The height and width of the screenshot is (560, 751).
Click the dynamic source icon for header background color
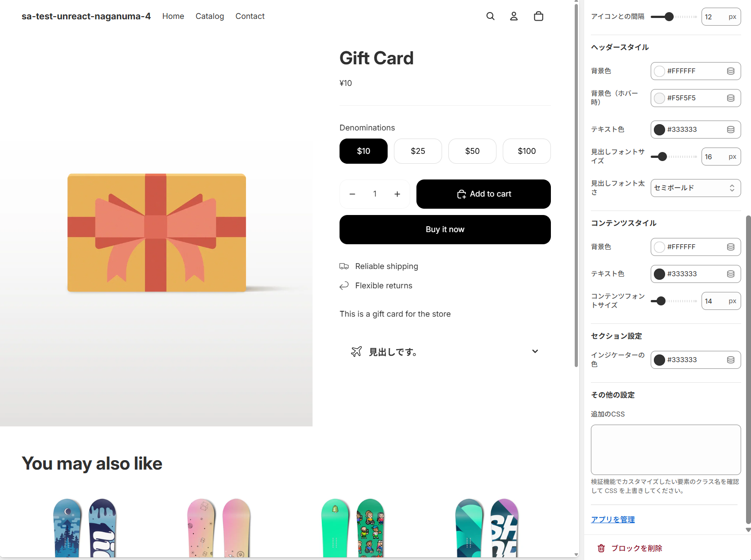pyautogui.click(x=731, y=71)
